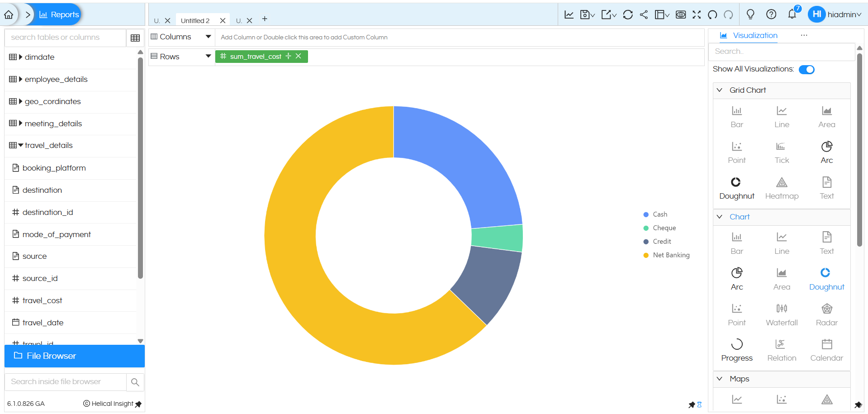Select the Arc chart visualization
The height and width of the screenshot is (414, 868).
coord(736,278)
